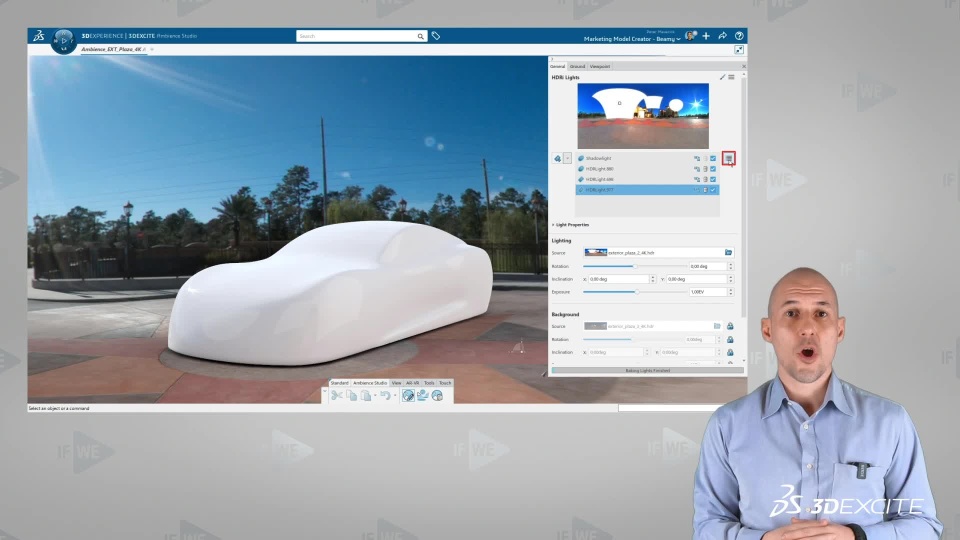Image resolution: width=960 pixels, height=540 pixels.
Task: Toggle HDRLight.977 visibility checkbox
Action: (x=713, y=190)
